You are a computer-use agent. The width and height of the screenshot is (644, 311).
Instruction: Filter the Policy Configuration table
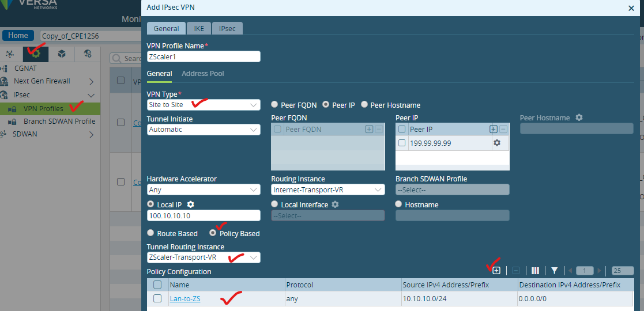pos(555,270)
